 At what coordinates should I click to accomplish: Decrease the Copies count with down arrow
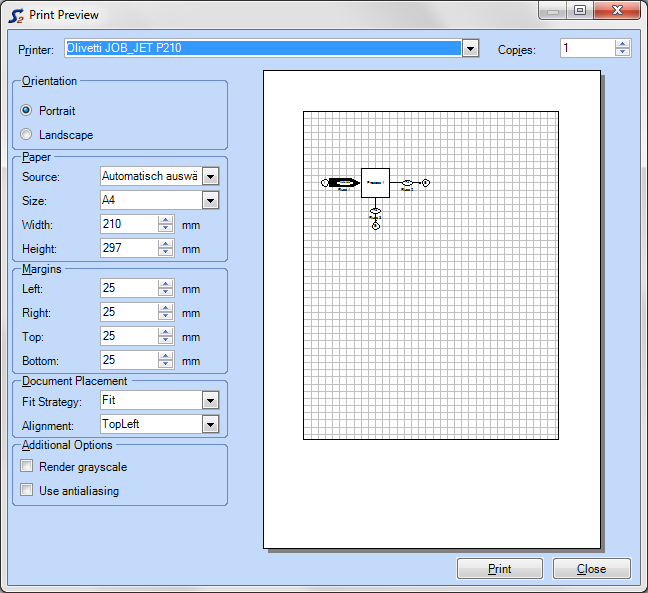(622, 52)
